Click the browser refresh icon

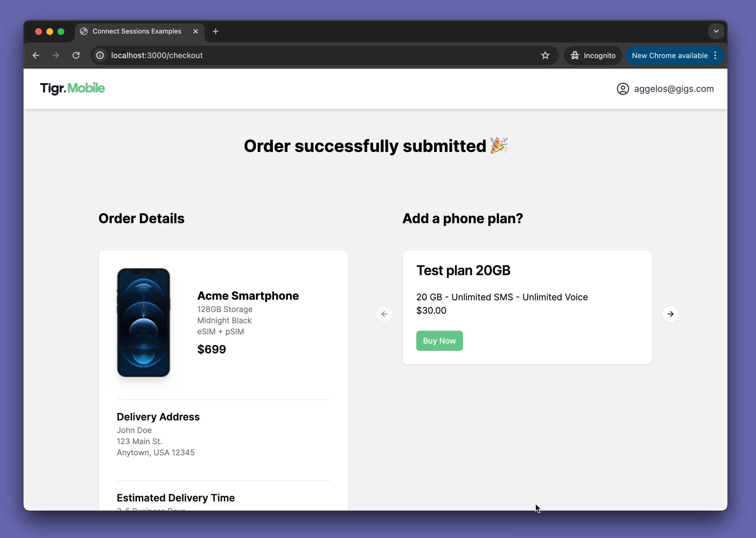[76, 55]
